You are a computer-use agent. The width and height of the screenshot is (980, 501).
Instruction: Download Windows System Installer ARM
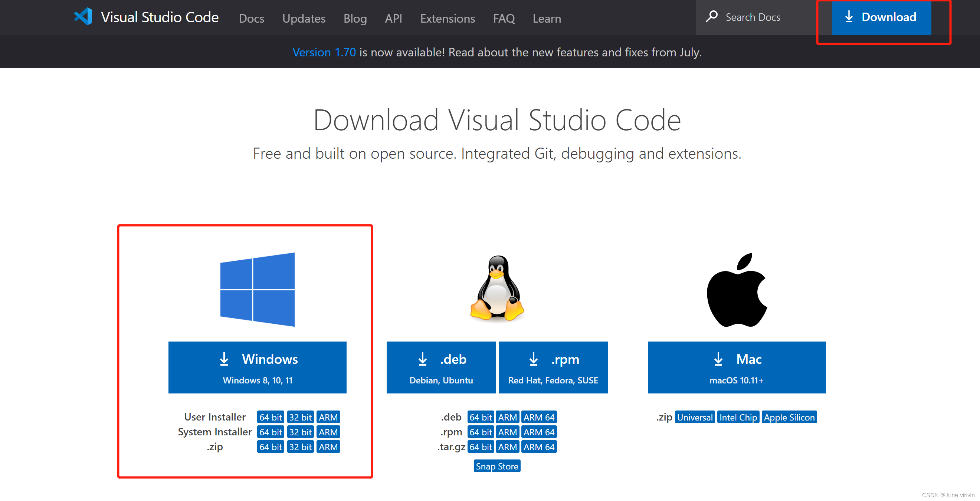click(328, 432)
